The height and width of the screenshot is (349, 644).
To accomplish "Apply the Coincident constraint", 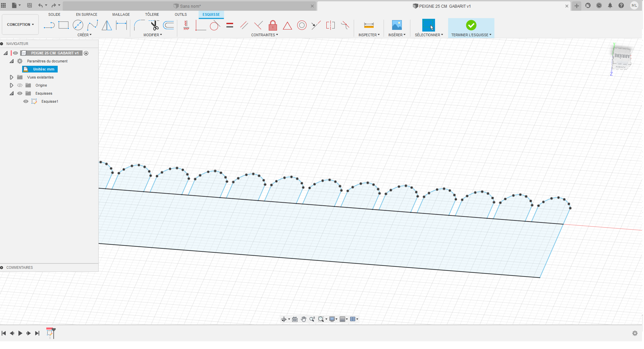I will click(x=201, y=25).
